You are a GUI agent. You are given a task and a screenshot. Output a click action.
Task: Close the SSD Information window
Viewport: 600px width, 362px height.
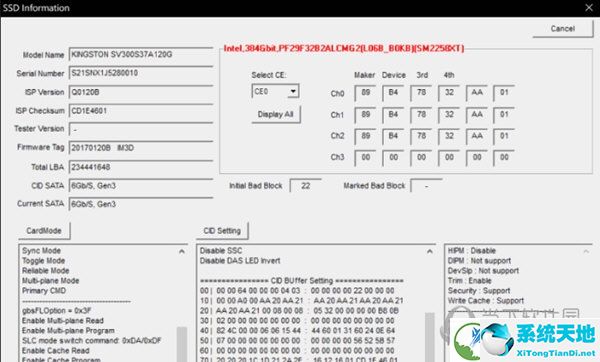(x=589, y=8)
